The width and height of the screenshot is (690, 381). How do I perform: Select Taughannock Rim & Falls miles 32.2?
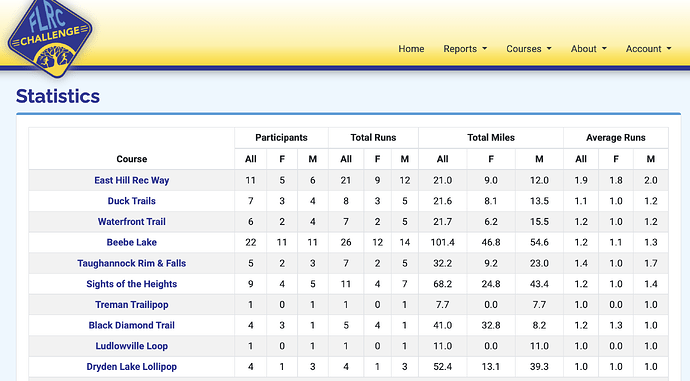tap(442, 264)
